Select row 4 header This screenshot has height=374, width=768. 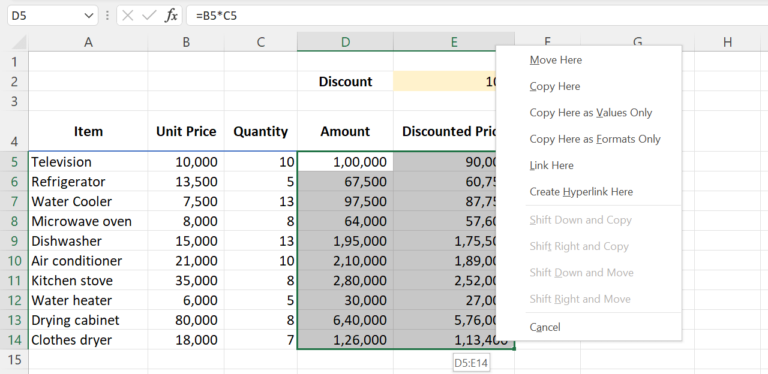[14, 131]
